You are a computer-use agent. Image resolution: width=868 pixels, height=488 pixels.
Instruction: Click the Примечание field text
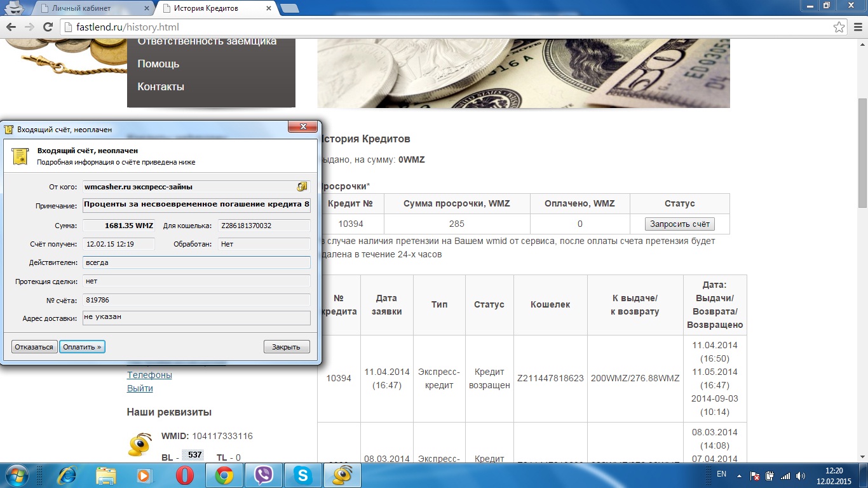(196, 205)
